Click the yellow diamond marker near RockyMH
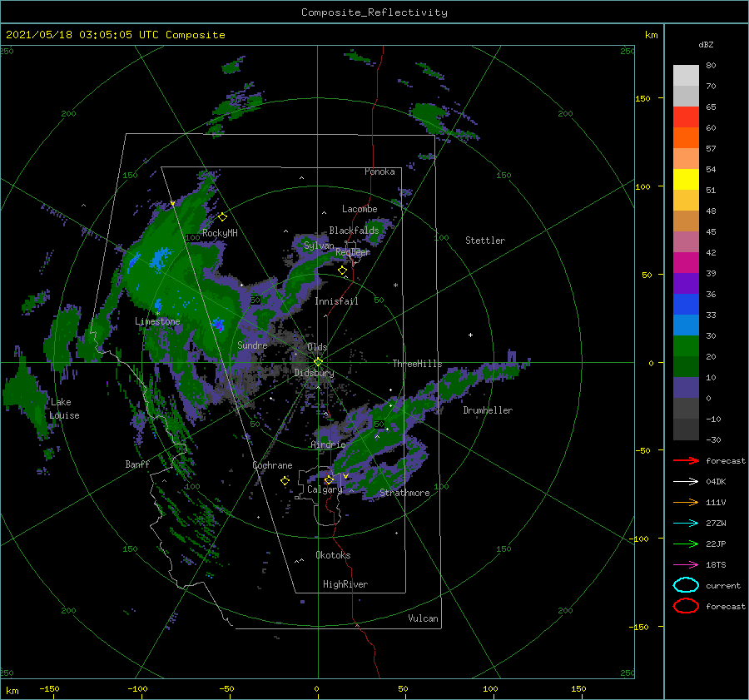Screen dimensions: 749x700 (x=222, y=217)
